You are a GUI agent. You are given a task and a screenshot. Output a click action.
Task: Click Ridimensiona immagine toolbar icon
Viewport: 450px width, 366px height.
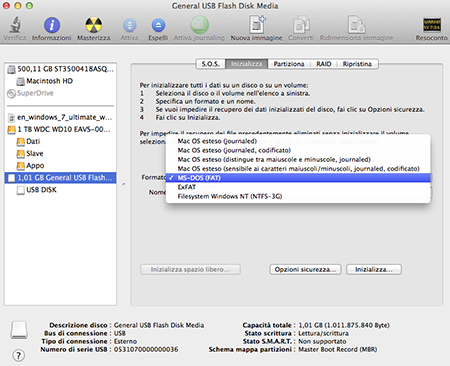pyautogui.click(x=356, y=25)
